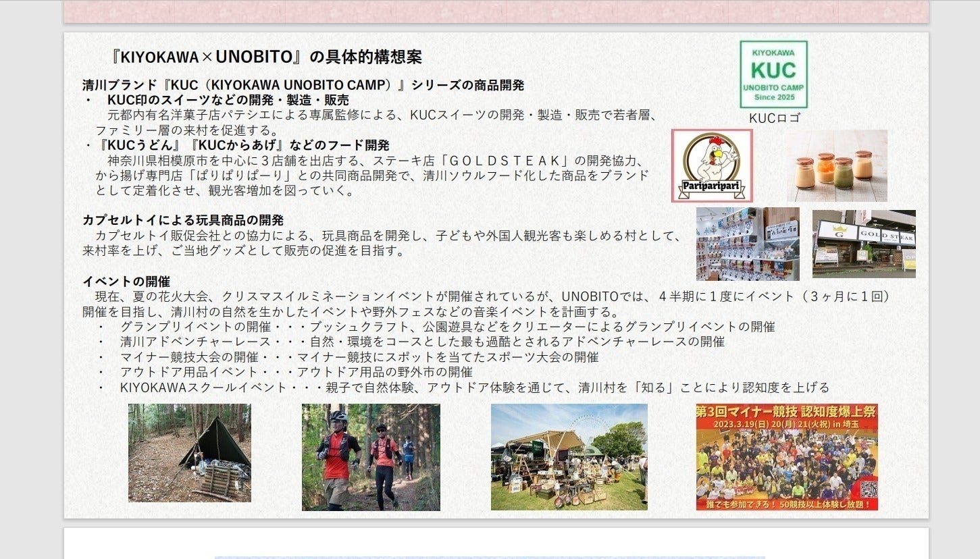Screen dimensions: 980x559
Task: Click the イベントの開催 section heading
Action: coord(126,282)
